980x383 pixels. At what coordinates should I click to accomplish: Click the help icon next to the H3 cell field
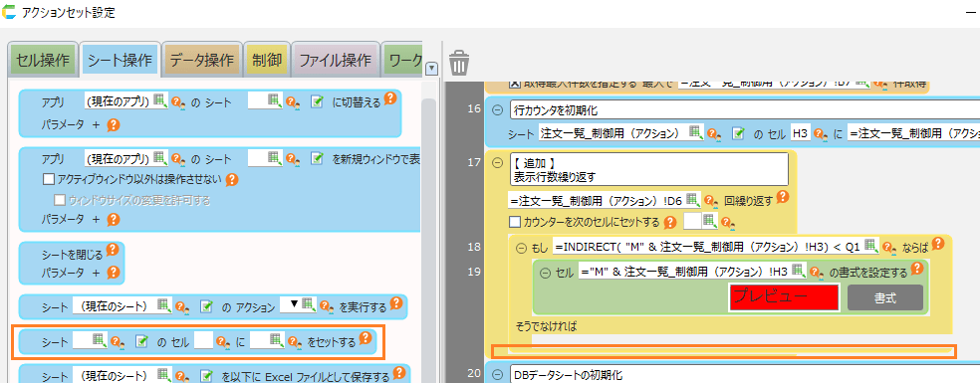(x=821, y=133)
